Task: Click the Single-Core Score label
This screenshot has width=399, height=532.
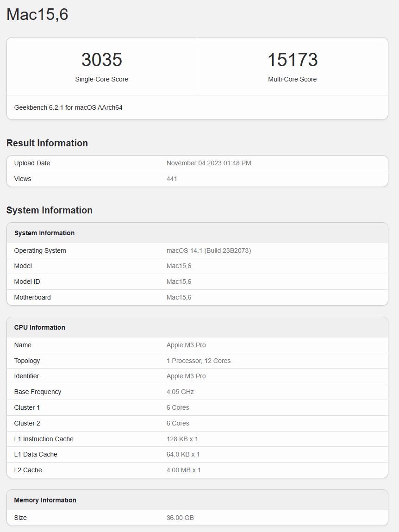Action: point(101,79)
